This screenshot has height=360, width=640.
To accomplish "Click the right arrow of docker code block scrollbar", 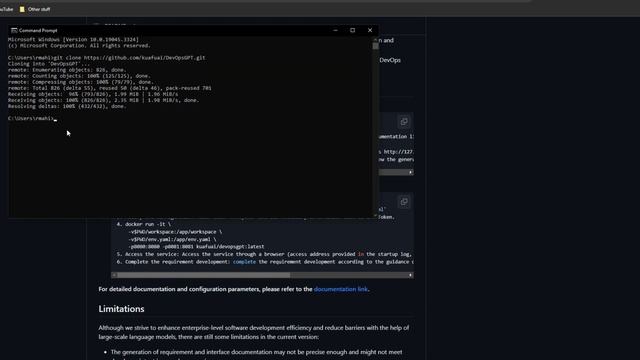I will click(x=411, y=275).
